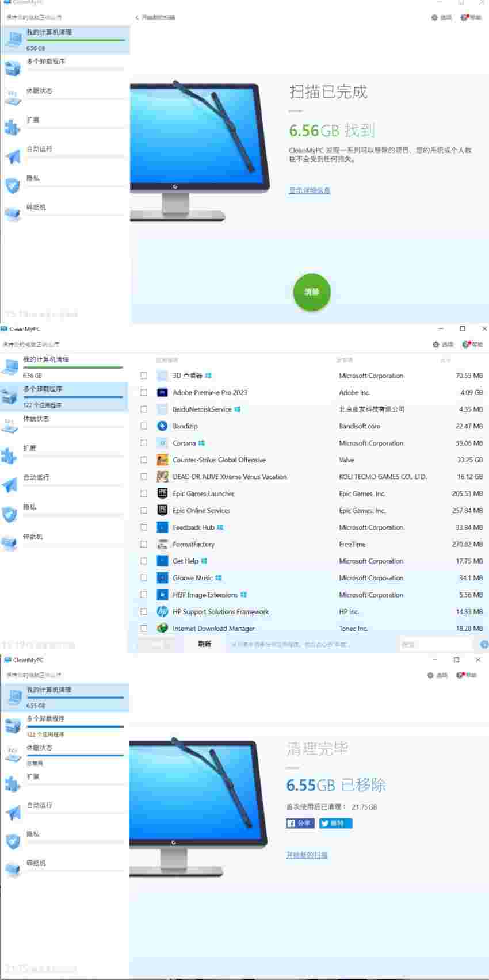
Task: Click the Epic Online Services icon
Action: click(x=162, y=510)
